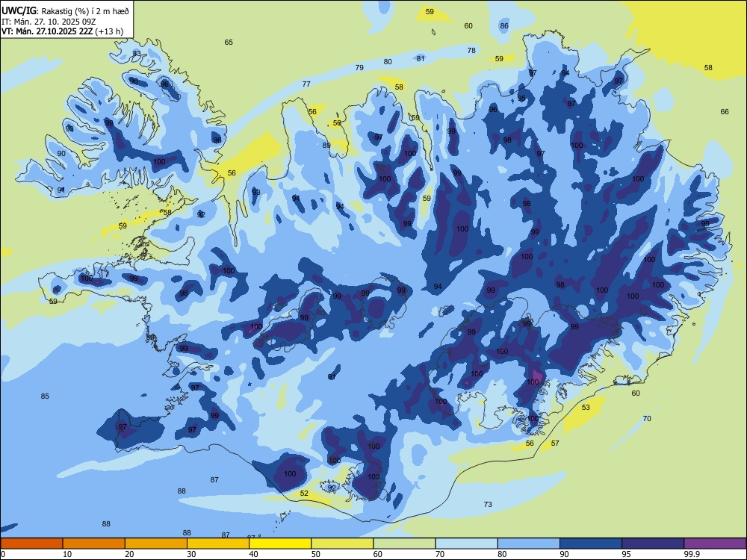Click the humidity value 57 on the map
The width and height of the screenshot is (747, 560).
(x=555, y=443)
